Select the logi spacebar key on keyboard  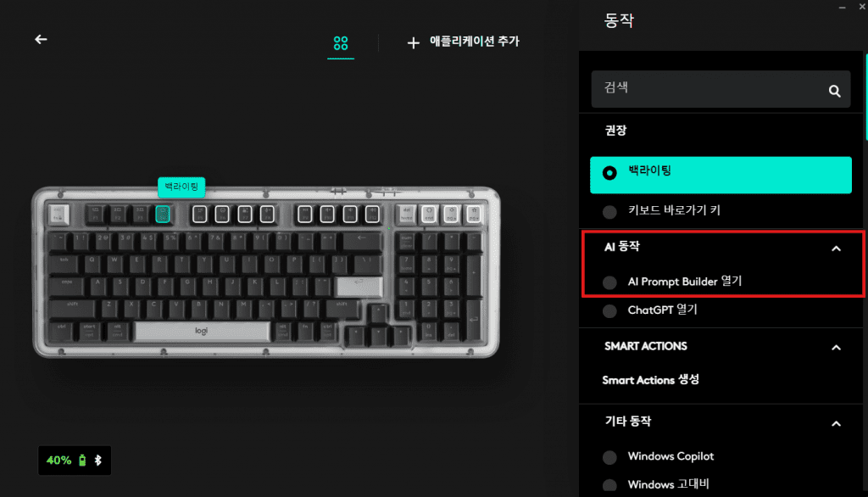click(202, 331)
